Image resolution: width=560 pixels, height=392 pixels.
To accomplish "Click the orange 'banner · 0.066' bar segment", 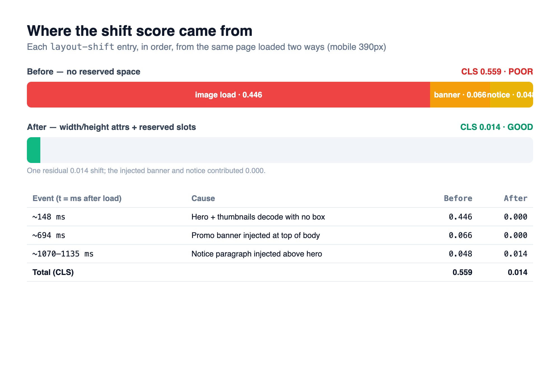I will pyautogui.click(x=460, y=95).
